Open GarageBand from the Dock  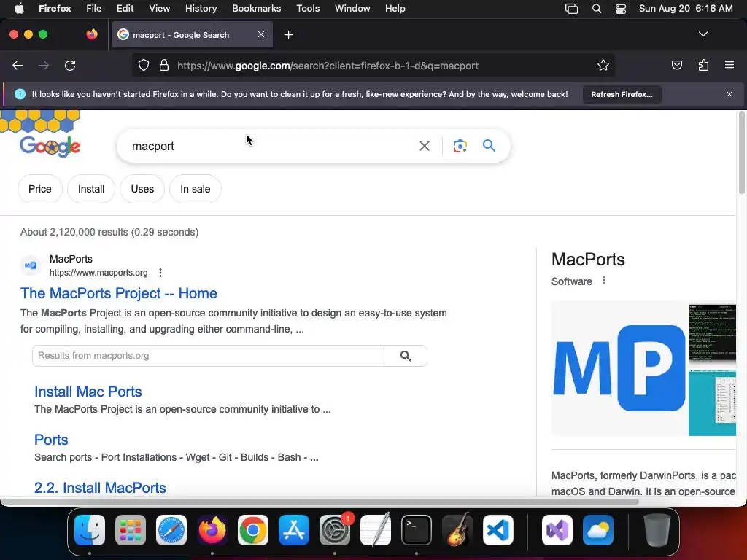click(457, 530)
